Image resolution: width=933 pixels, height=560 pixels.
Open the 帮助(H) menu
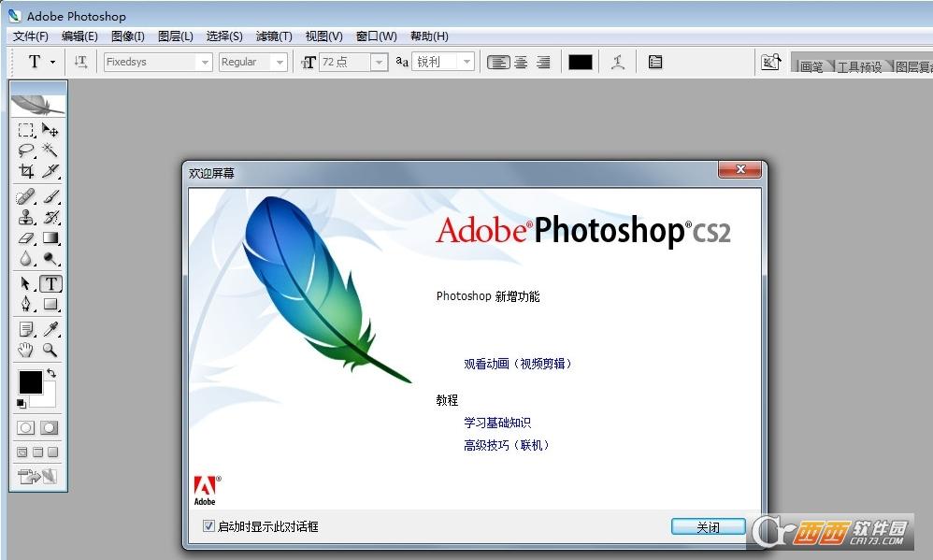point(429,36)
